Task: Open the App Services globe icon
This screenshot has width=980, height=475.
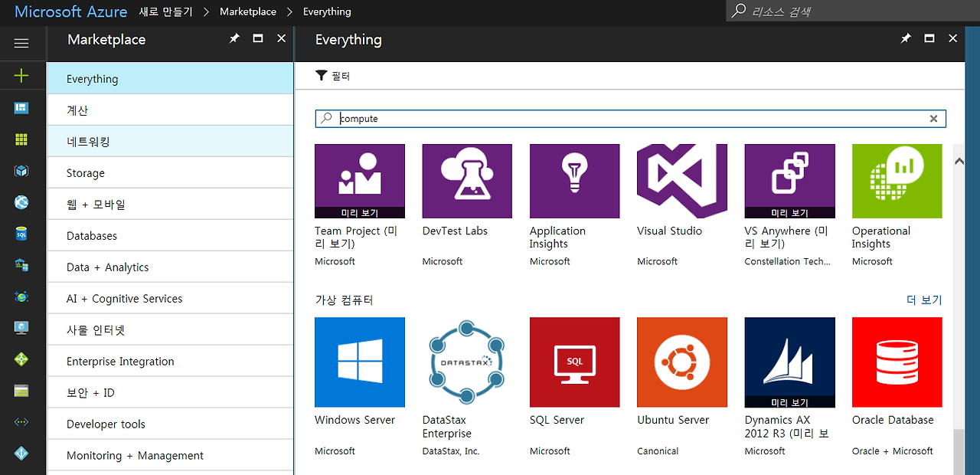Action: (x=21, y=202)
